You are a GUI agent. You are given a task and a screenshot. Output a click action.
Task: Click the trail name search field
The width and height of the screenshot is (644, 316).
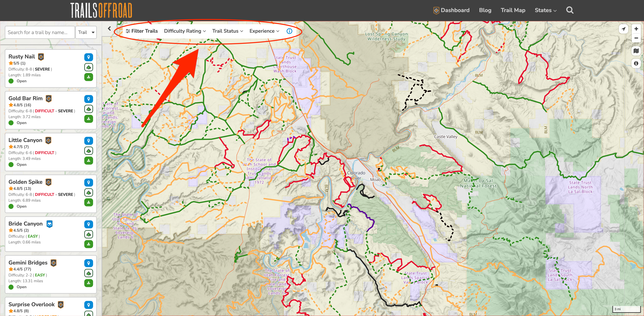click(x=40, y=33)
